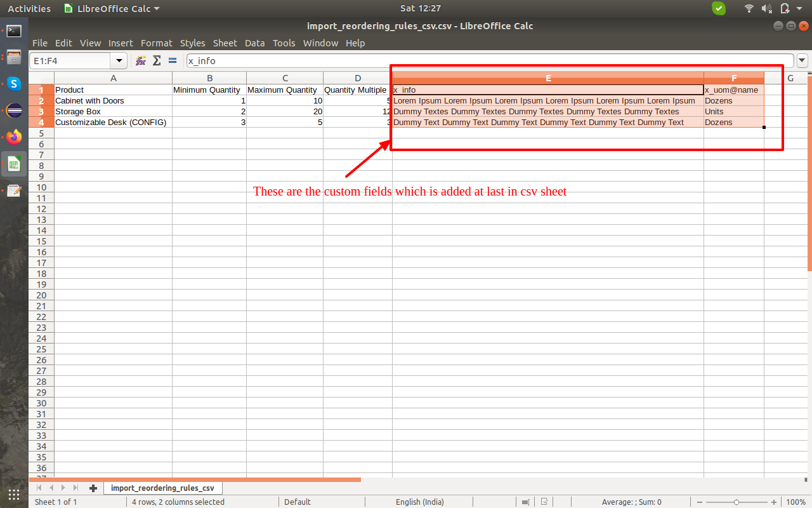Add a new sheet plus icon
Screen dimensions: 812x508
93,488
